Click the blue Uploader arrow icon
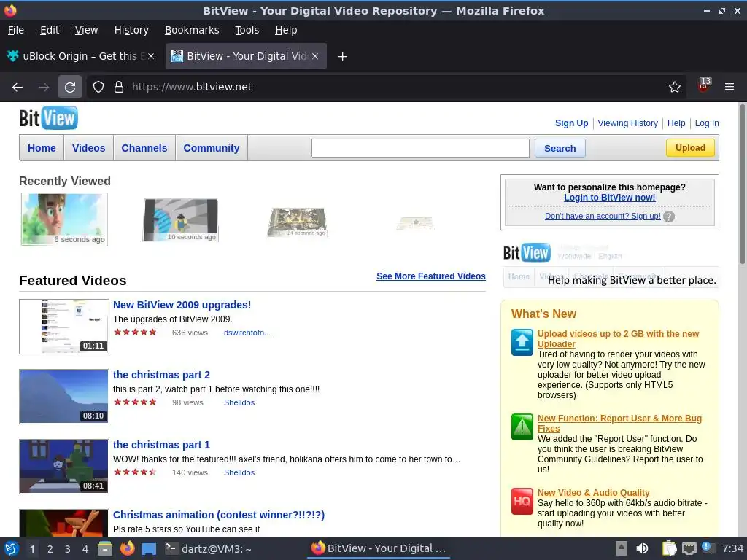Image resolution: width=747 pixels, height=560 pixels. tap(522, 342)
